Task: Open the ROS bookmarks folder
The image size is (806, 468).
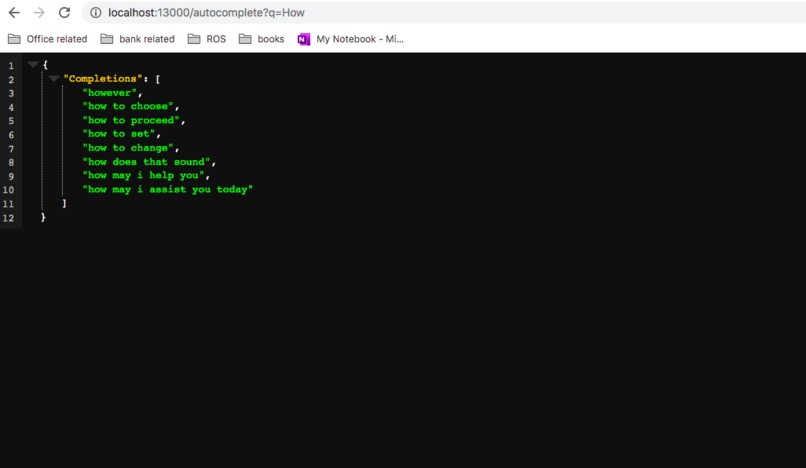Action: (x=207, y=39)
